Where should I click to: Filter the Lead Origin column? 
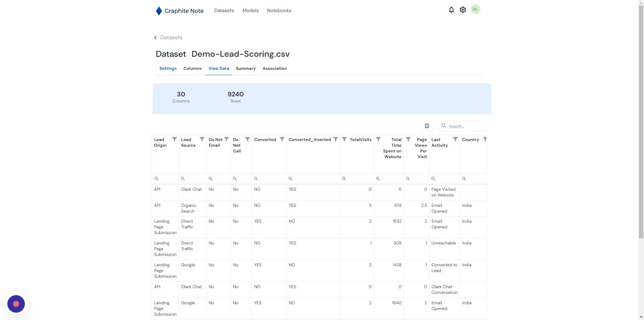[x=174, y=139]
